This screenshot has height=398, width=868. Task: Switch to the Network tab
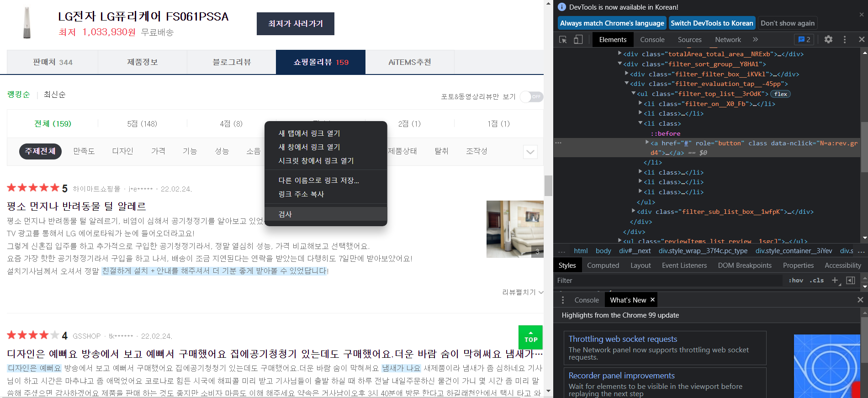click(728, 40)
